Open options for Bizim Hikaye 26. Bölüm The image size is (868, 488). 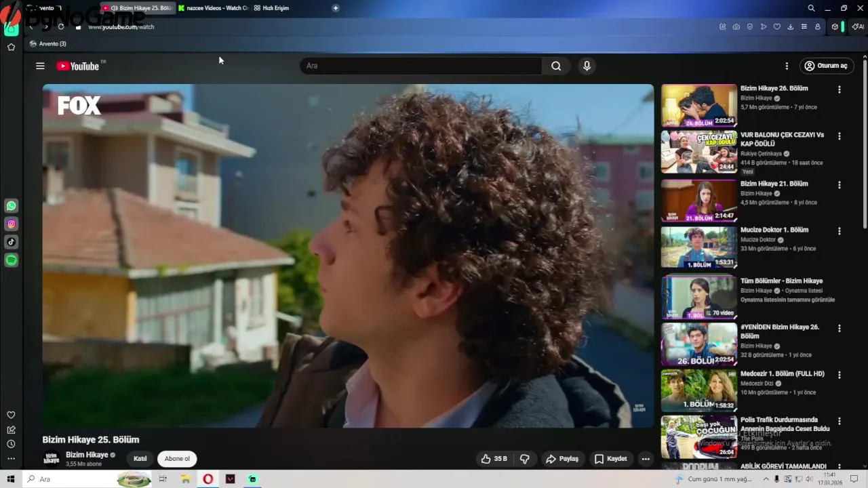point(840,89)
